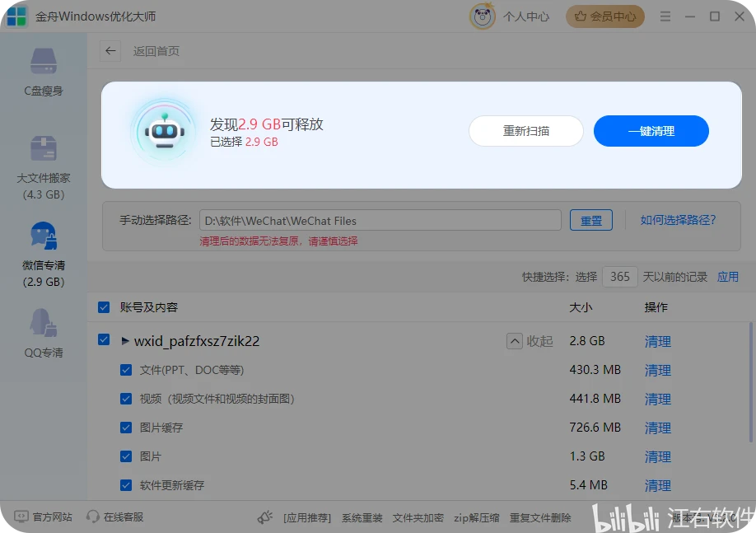The image size is (756, 533).
Task: Click 在线客服 text link
Action: tap(124, 517)
